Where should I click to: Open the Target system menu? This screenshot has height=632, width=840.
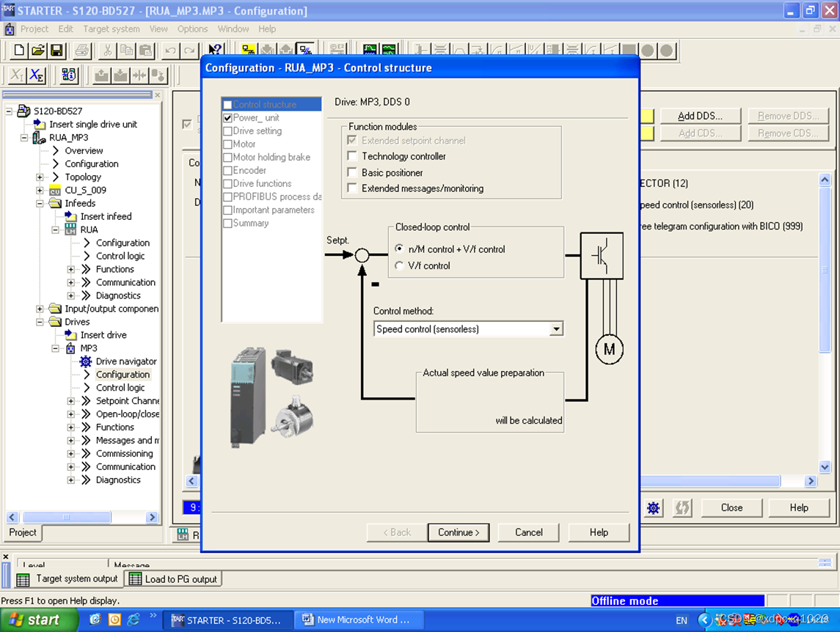(x=112, y=29)
